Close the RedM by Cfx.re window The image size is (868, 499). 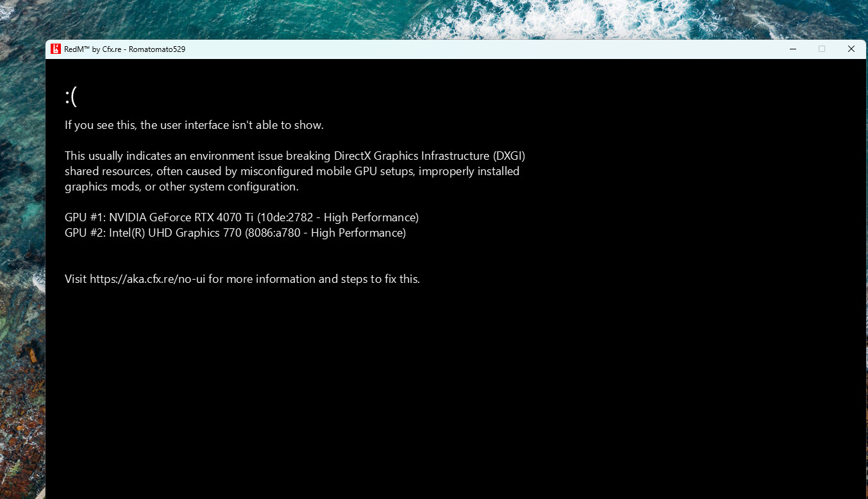851,49
